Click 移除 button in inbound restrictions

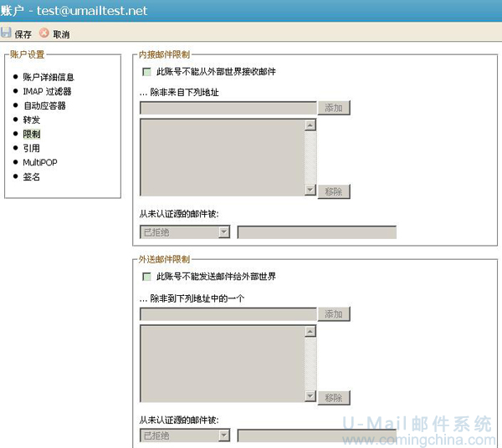click(x=334, y=191)
